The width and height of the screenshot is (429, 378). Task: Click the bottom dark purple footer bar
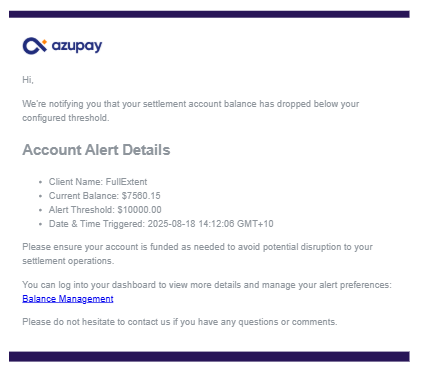(209, 356)
